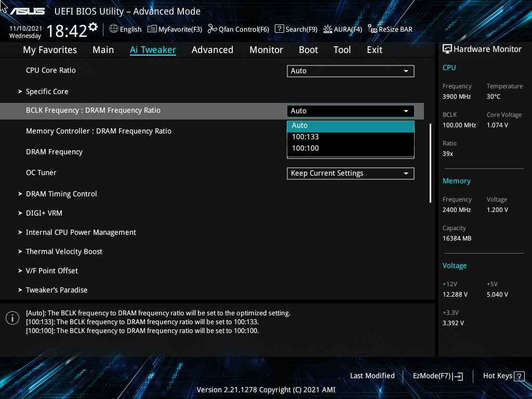Click the Memory section heading
This screenshot has width=532, height=399.
(x=456, y=181)
